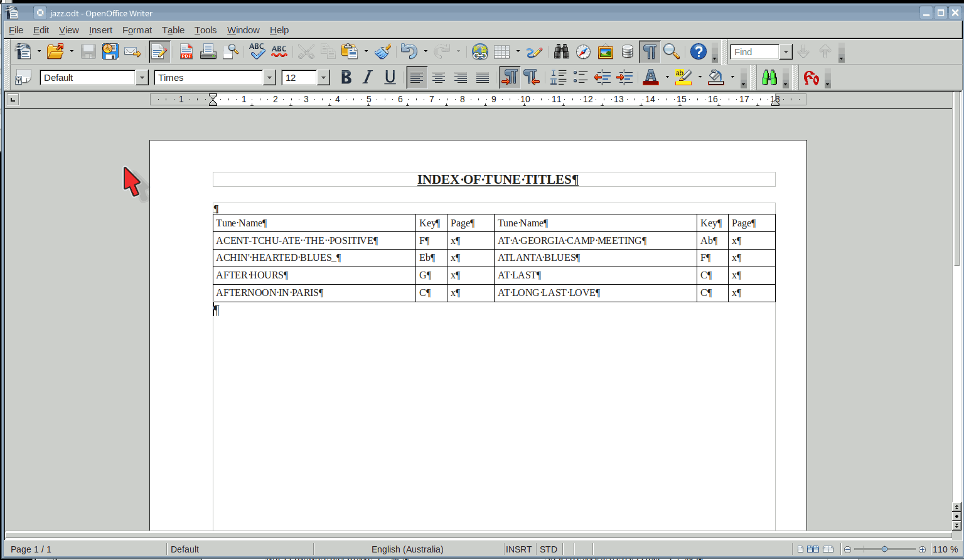Click English (Australia) language in status bar
Viewport: 964px width, 560px height.
407,549
